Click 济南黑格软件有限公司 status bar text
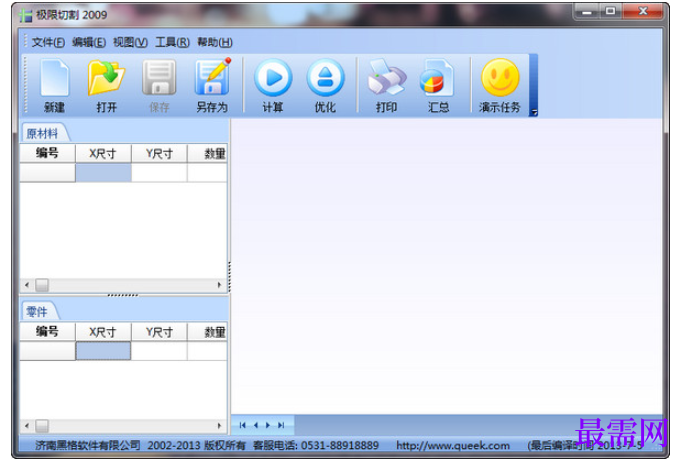This screenshot has height=464, width=687. (x=88, y=446)
